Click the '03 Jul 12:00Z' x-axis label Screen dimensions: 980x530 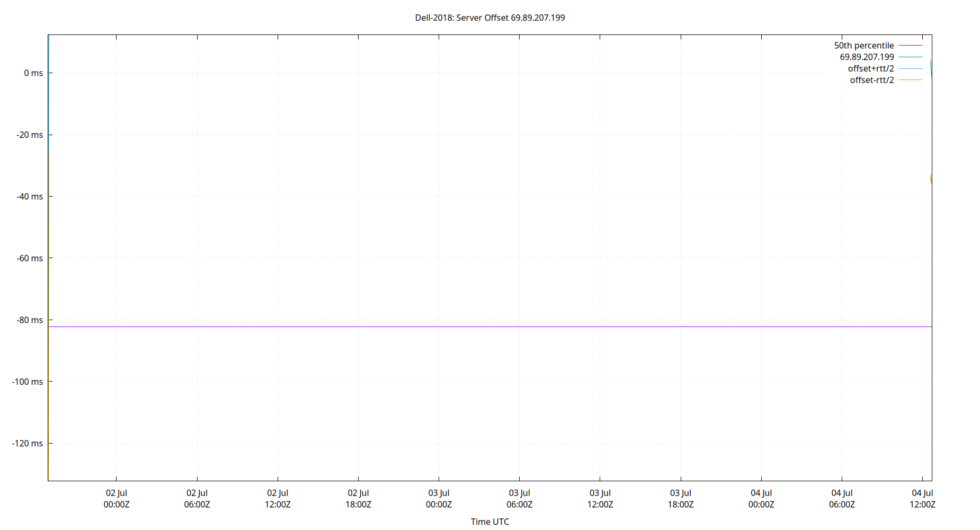(600, 499)
